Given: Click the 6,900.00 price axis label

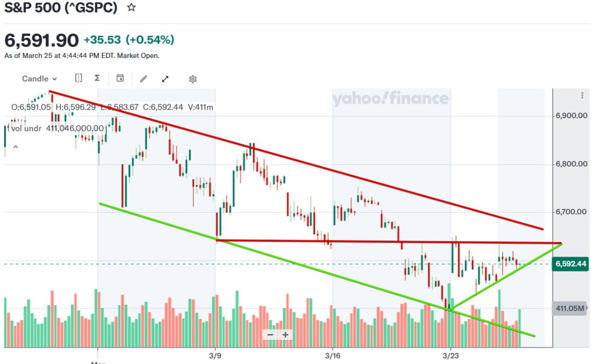Looking at the screenshot, I should tap(571, 115).
